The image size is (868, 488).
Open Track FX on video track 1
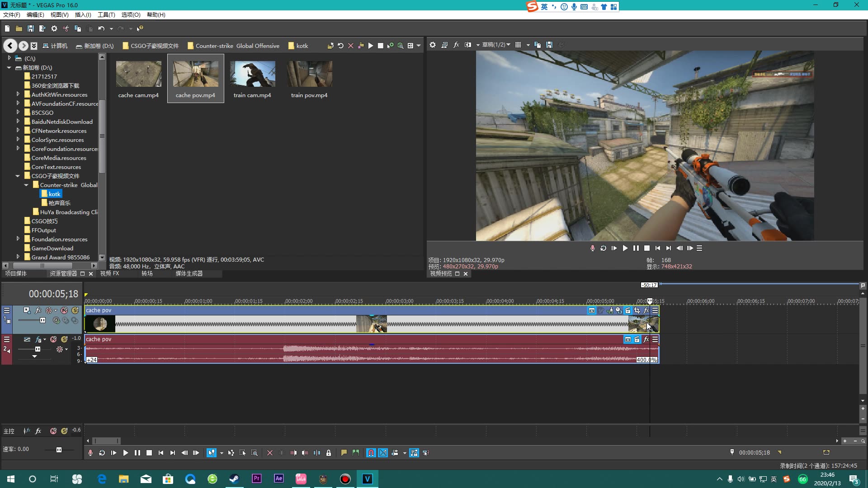(x=38, y=310)
